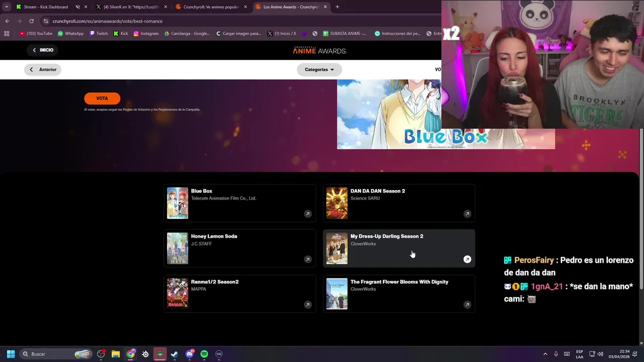Open the Inicio / X bookmark
This screenshot has height=362, width=644.
coord(282,34)
